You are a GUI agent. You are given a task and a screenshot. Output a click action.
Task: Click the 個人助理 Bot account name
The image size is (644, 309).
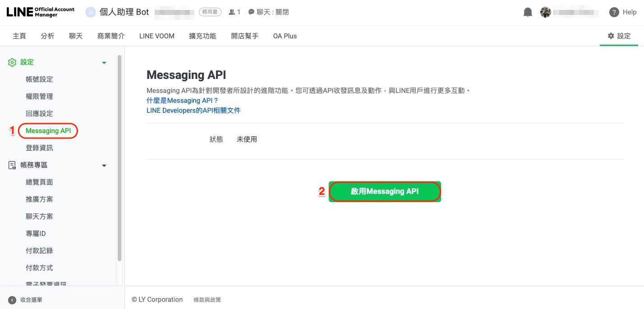point(124,12)
